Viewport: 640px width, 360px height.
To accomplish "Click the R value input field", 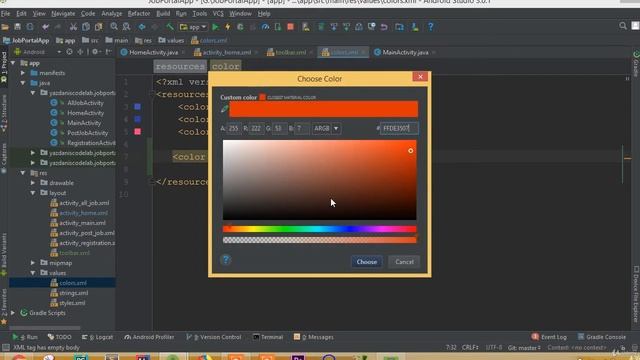I will 256,128.
